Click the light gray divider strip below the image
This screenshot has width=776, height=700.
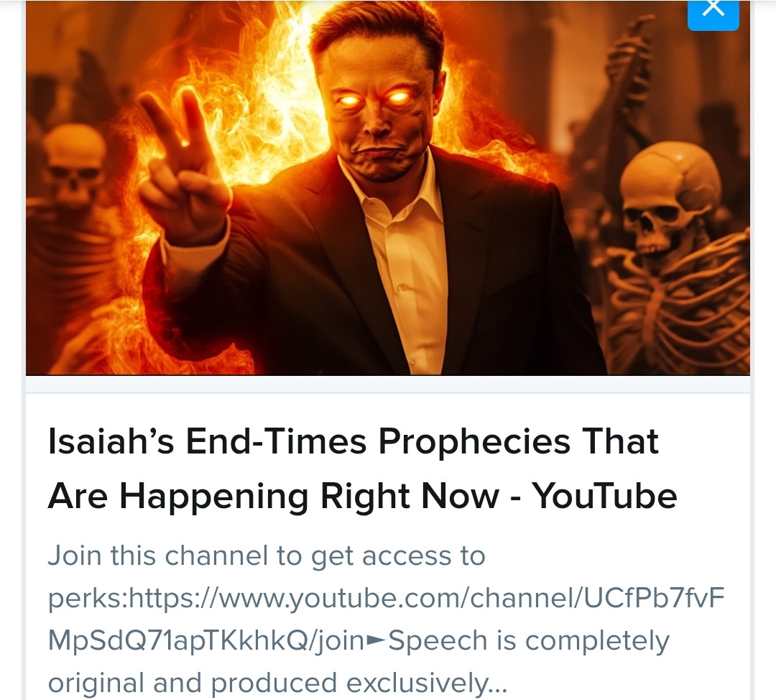388,384
